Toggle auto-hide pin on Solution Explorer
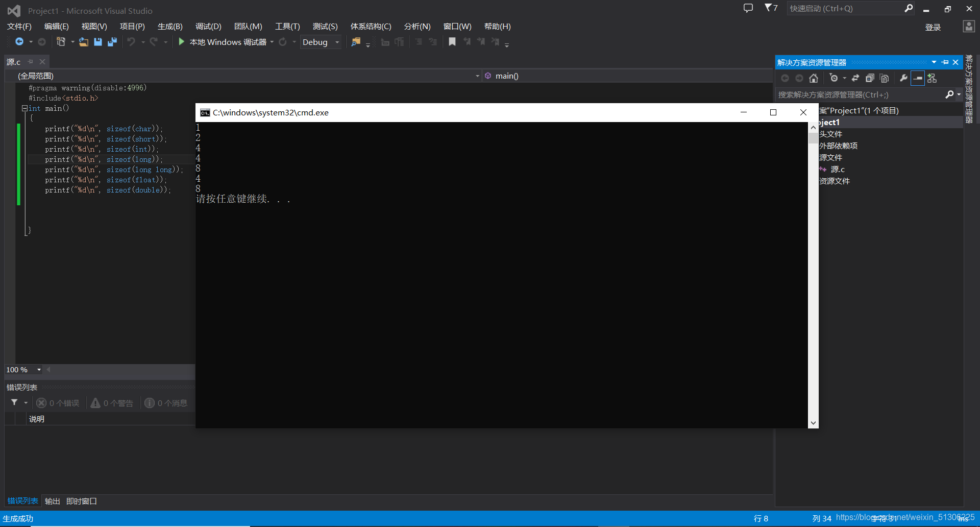Viewport: 980px width, 527px height. coord(945,62)
